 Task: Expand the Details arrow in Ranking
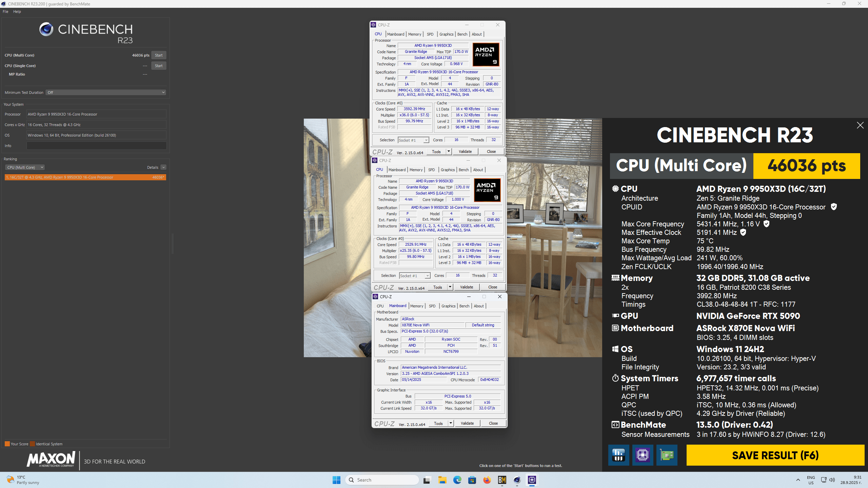coord(163,167)
